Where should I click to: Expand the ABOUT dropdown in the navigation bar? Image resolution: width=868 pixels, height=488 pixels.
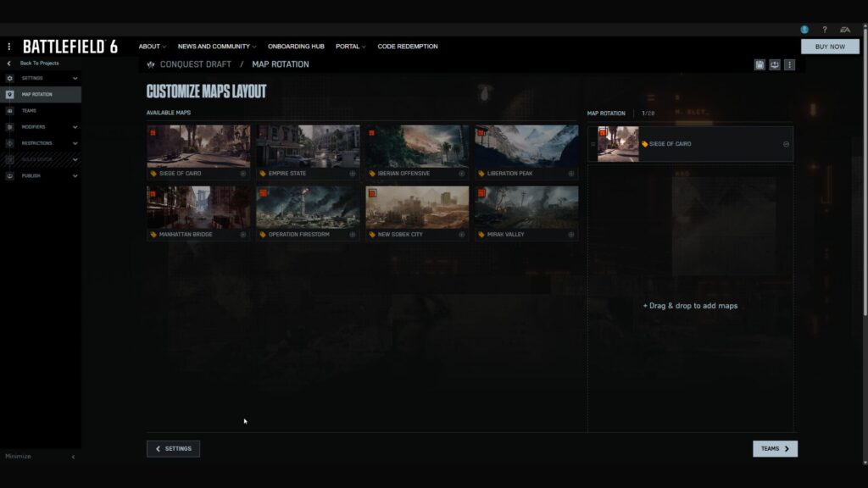(152, 47)
